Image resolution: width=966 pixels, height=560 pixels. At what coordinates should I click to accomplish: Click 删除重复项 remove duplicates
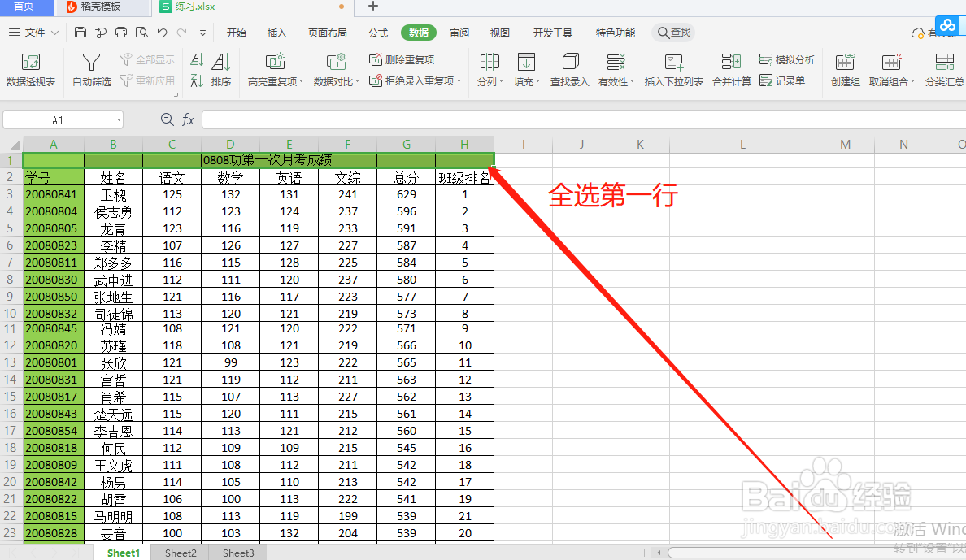coord(402,60)
